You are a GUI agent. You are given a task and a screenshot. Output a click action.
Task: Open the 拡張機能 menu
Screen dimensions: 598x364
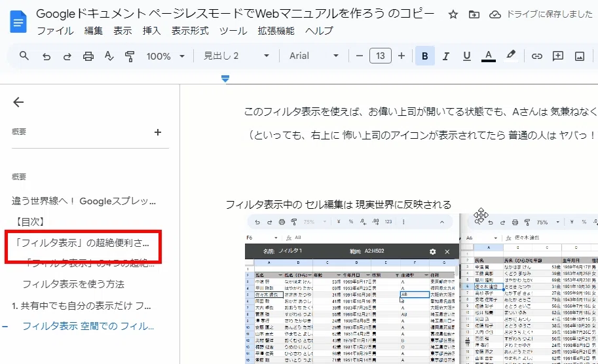[276, 31]
